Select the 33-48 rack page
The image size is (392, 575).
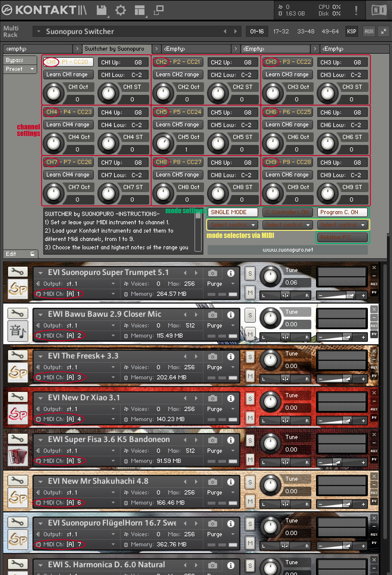[306, 31]
